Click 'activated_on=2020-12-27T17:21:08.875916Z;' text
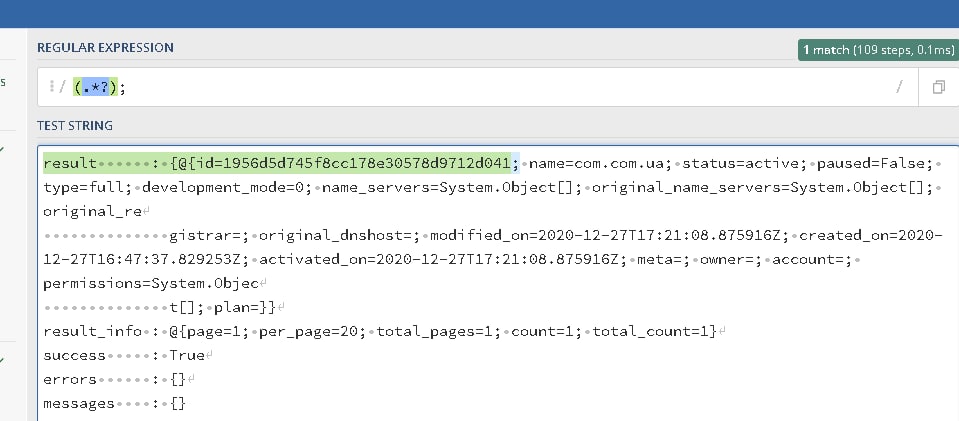Viewport: 959px width, 421px height. (443, 259)
